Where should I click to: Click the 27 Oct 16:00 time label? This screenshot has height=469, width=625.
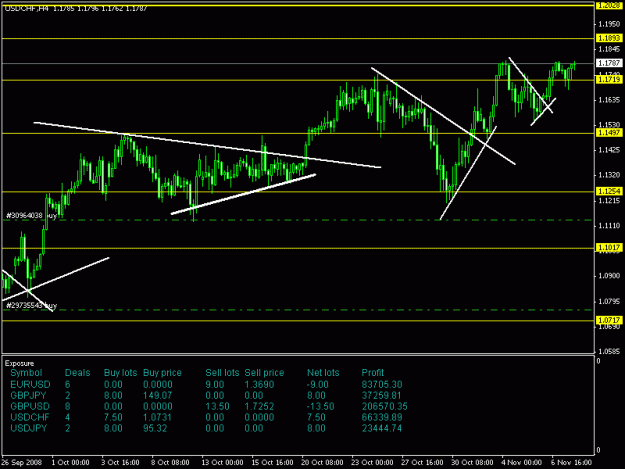[422, 463]
